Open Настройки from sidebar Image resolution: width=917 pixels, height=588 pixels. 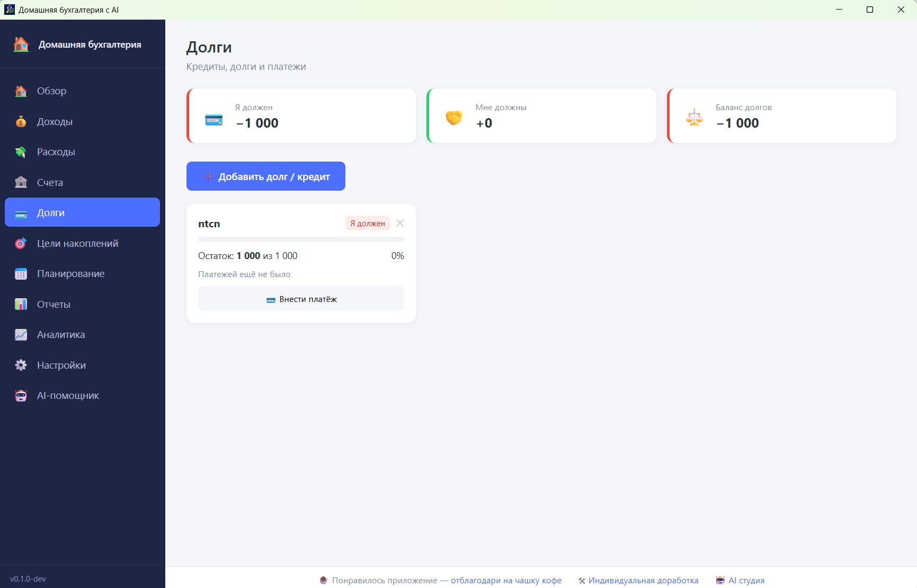(82, 366)
